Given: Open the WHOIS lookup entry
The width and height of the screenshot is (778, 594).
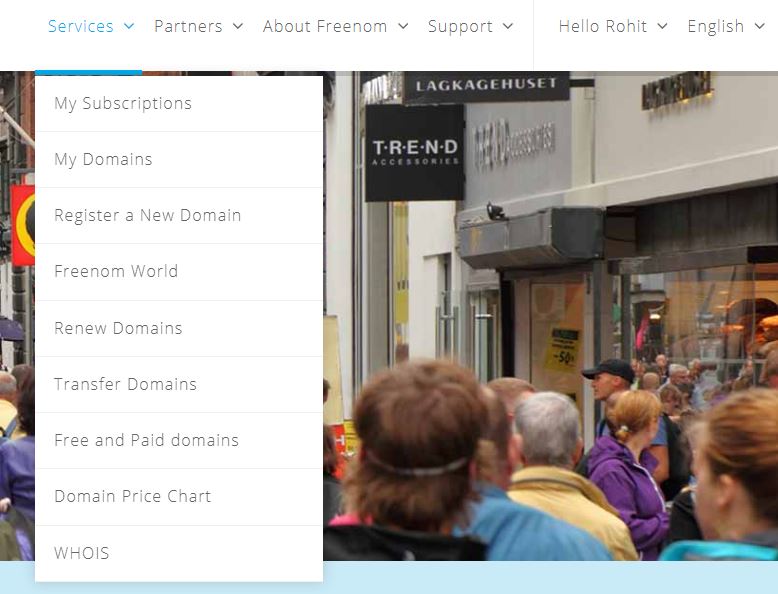Looking at the screenshot, I should pos(179,553).
